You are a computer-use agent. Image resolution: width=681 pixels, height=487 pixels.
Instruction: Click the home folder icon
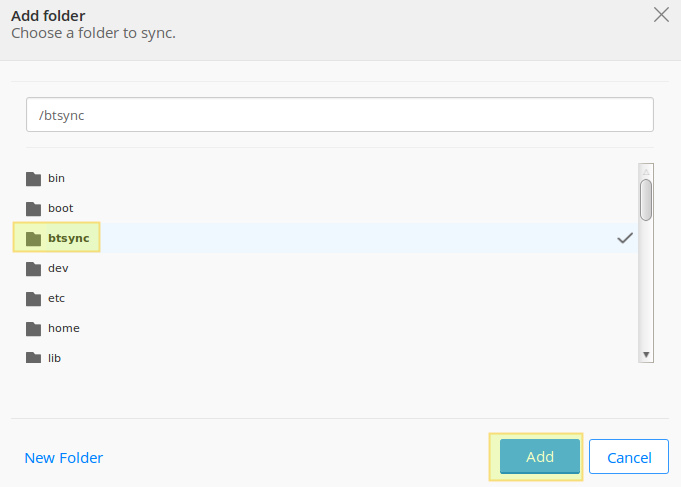click(33, 329)
